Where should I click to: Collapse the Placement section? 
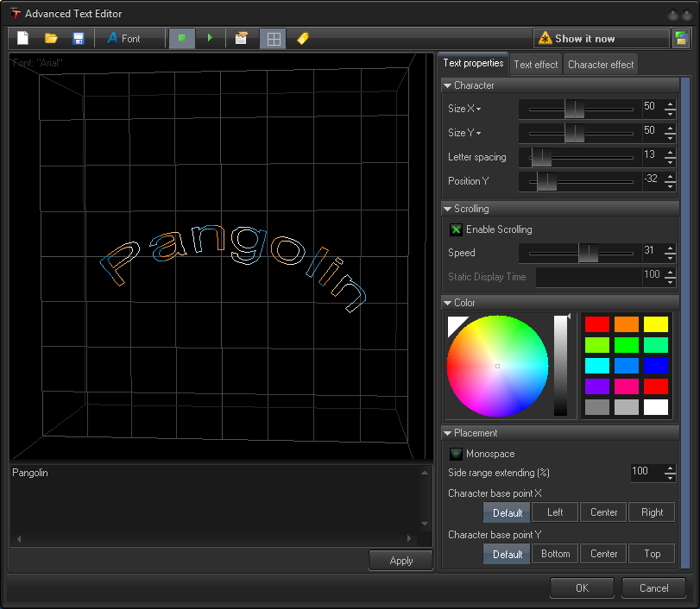coord(447,433)
